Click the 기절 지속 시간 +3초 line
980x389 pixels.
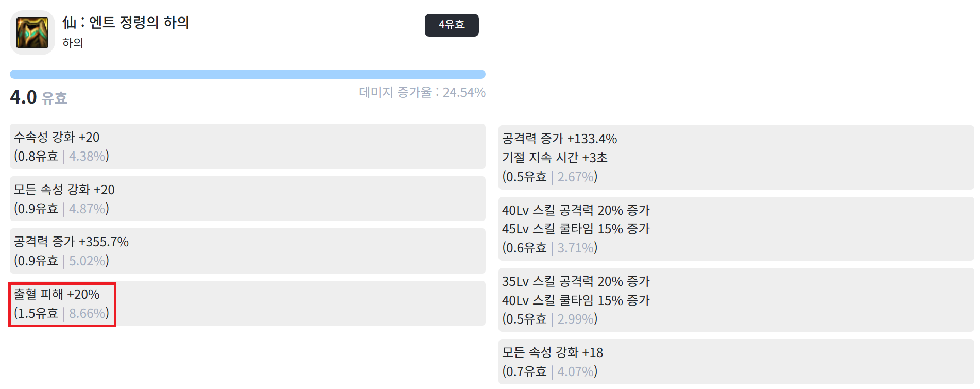555,158
